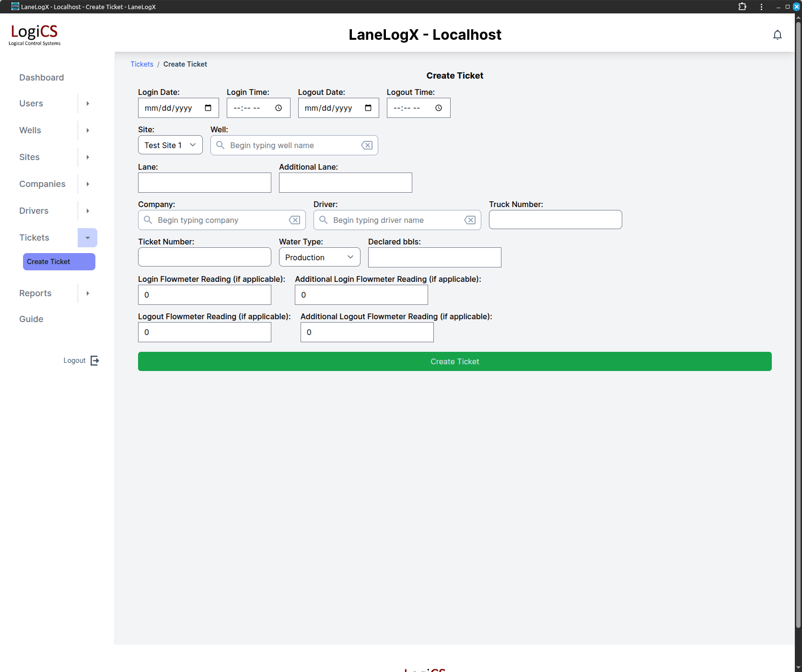Open the Logout Date calendar picker icon
The height and width of the screenshot is (672, 802).
pyautogui.click(x=368, y=108)
